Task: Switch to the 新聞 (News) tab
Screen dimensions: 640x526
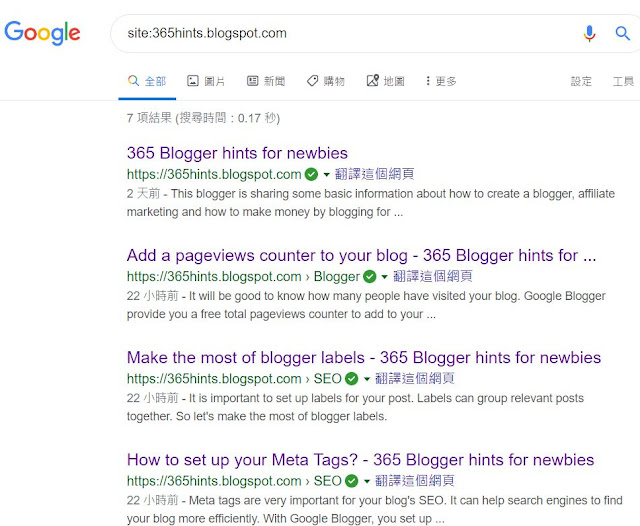Action: 266,81
